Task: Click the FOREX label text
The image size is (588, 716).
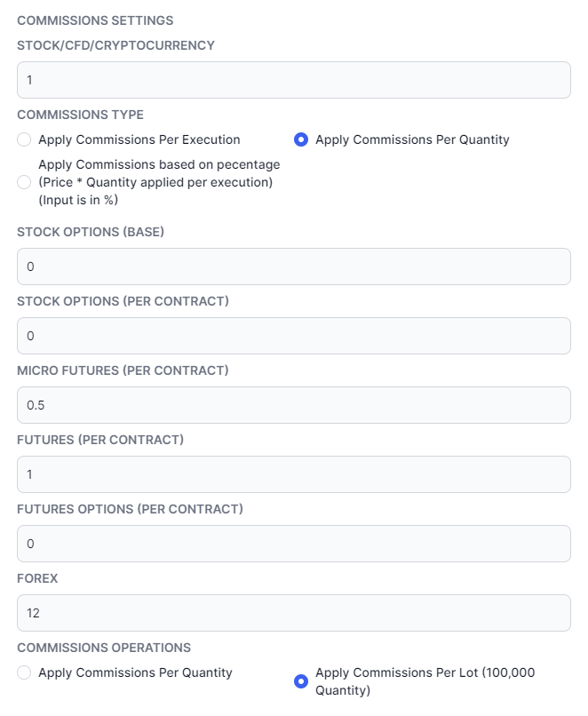Action: (37, 578)
